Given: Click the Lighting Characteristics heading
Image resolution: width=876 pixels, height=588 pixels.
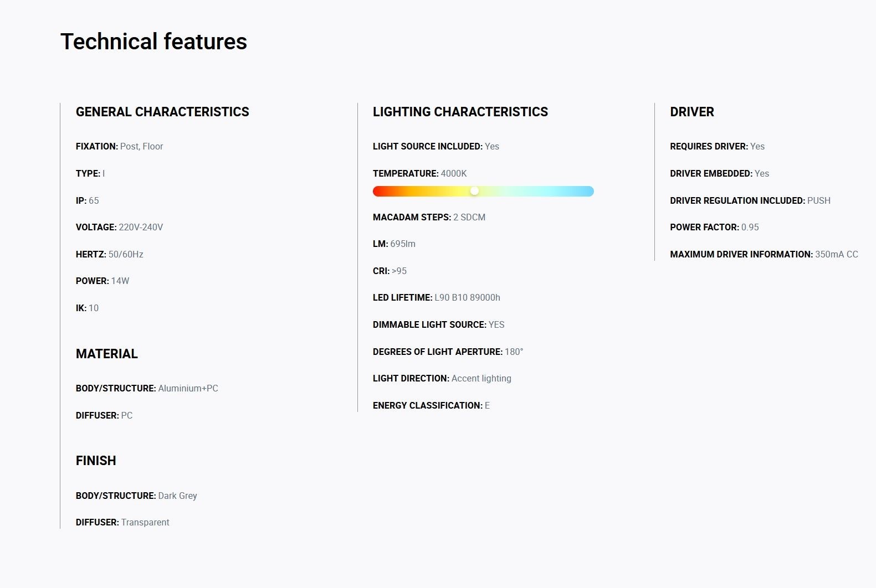Looking at the screenshot, I should click(460, 112).
